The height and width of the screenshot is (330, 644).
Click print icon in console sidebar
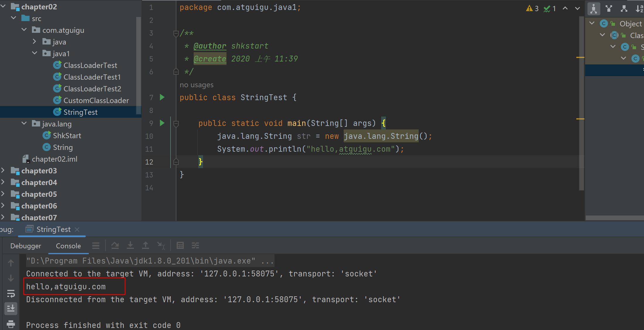(x=11, y=324)
